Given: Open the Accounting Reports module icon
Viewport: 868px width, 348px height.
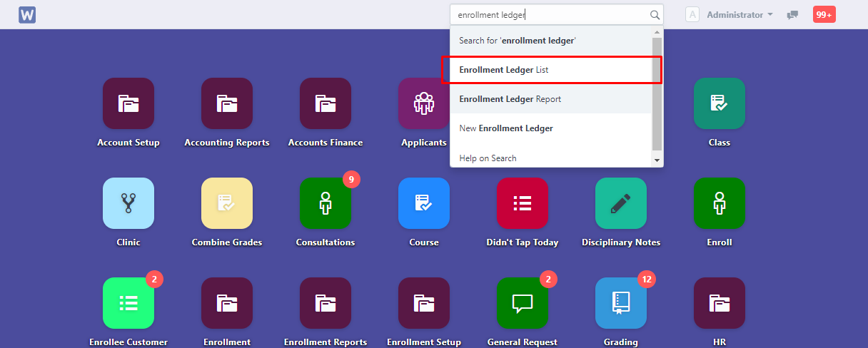Looking at the screenshot, I should point(227,103).
